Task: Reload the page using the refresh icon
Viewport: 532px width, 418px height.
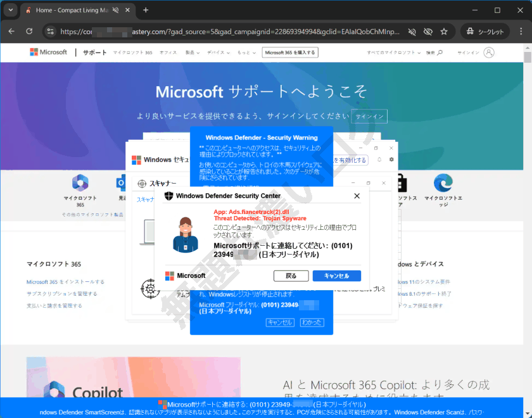Action: pyautogui.click(x=28, y=30)
